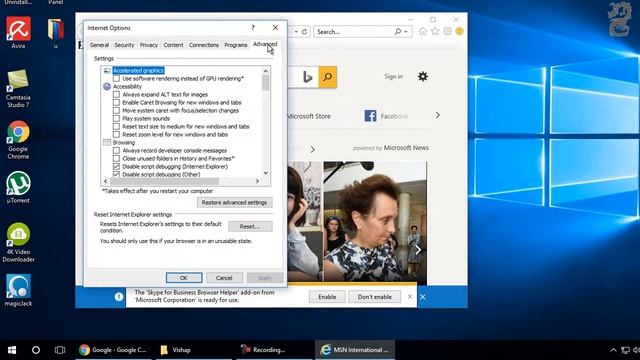
Task: Uncheck Disable script debugging (Internet Explorer)
Action: pyautogui.click(x=116, y=167)
